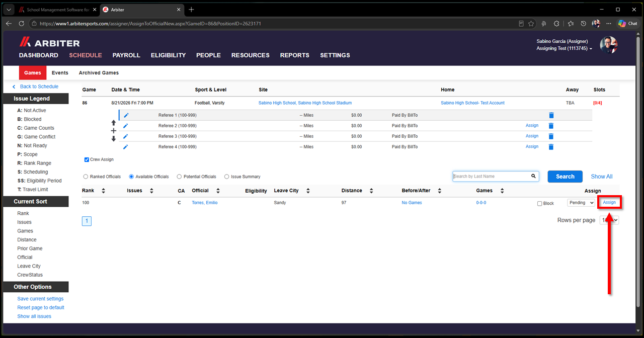Expand the Assigning Test (1113745) account dropdown
The image size is (644, 338).
tap(564, 49)
